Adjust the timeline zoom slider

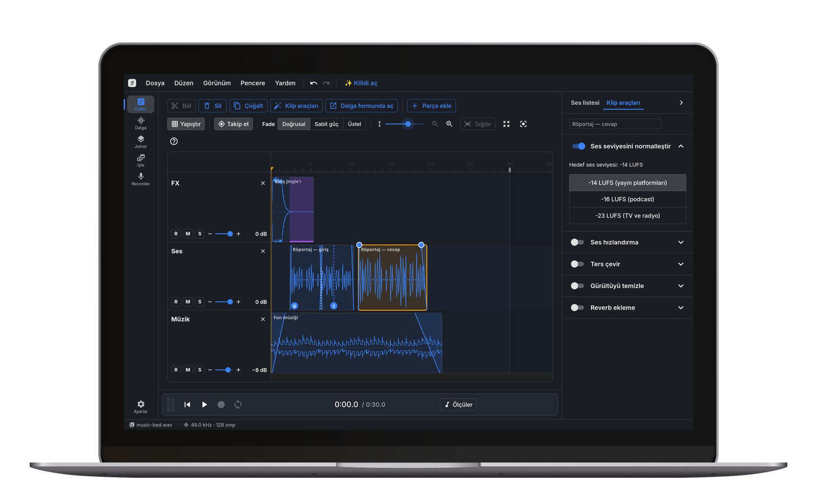(405, 124)
